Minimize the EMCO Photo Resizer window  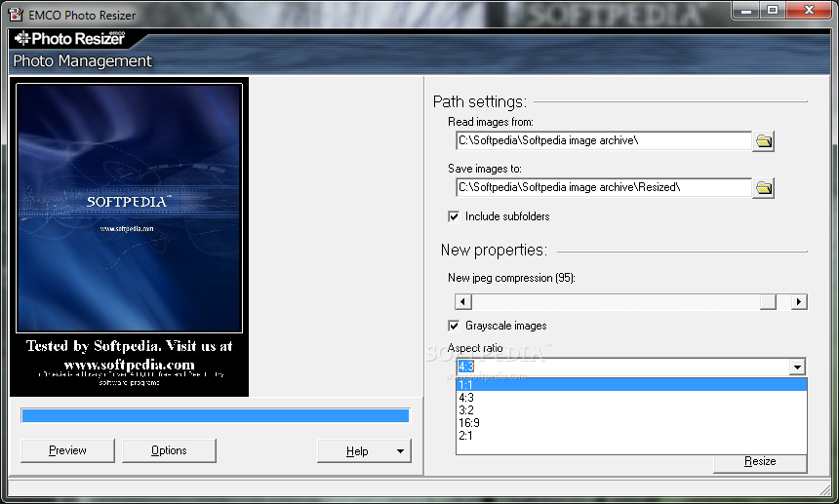tap(746, 10)
